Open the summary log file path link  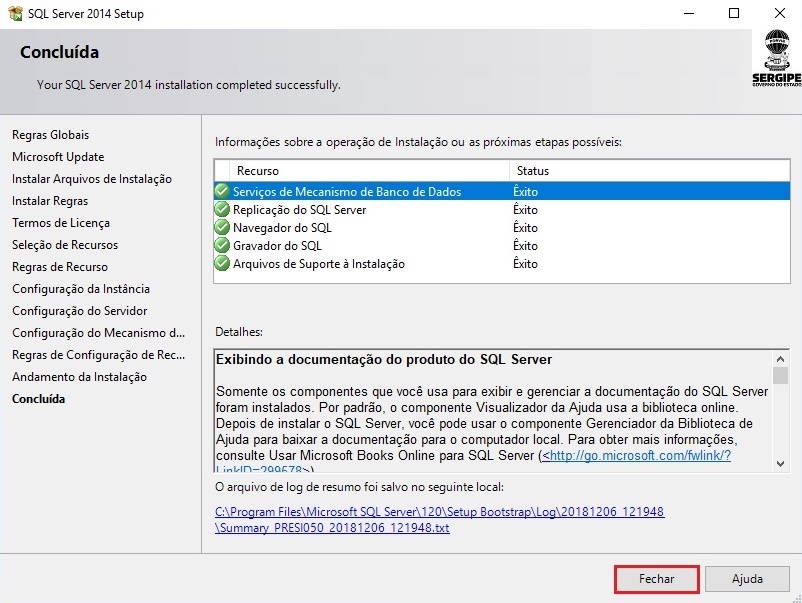[x=440, y=519]
